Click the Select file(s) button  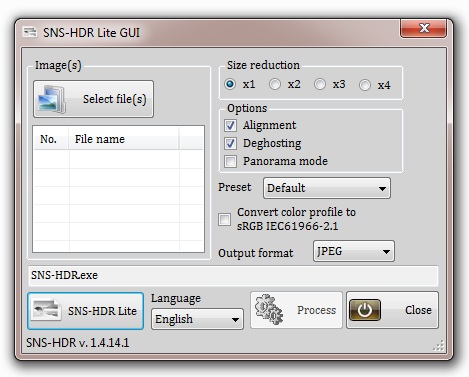point(93,99)
